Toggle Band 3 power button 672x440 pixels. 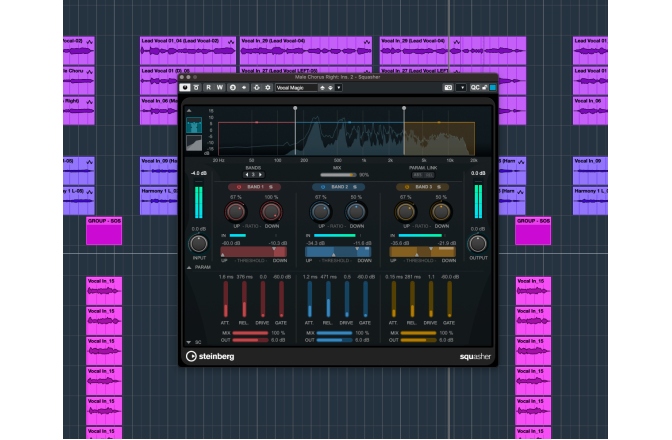(407, 187)
